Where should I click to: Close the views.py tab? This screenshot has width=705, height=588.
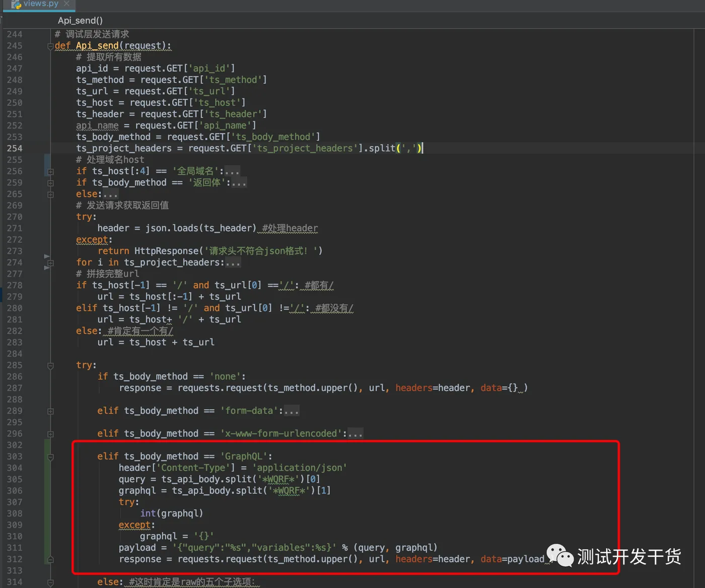pyautogui.click(x=66, y=4)
